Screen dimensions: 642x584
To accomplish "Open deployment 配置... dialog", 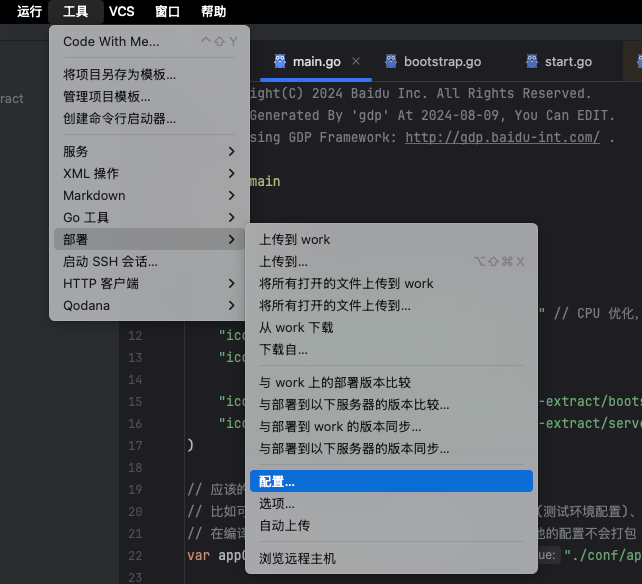I will pos(391,481).
